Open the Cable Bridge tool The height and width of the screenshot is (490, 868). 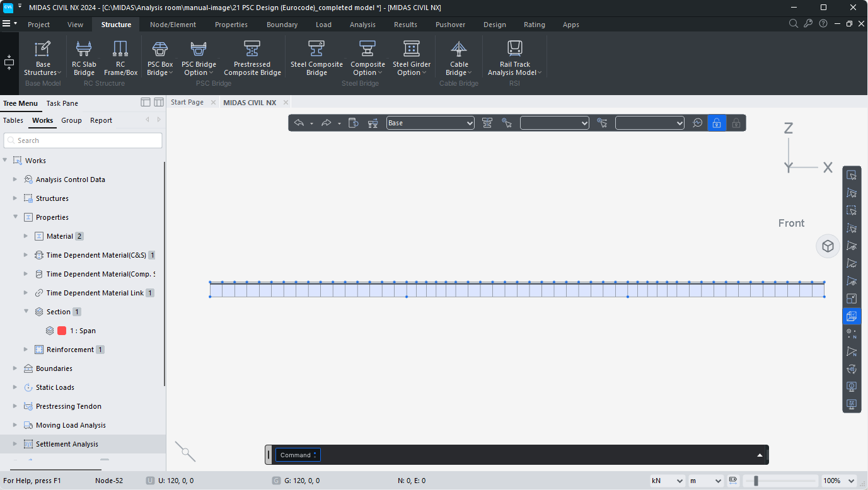coord(459,58)
